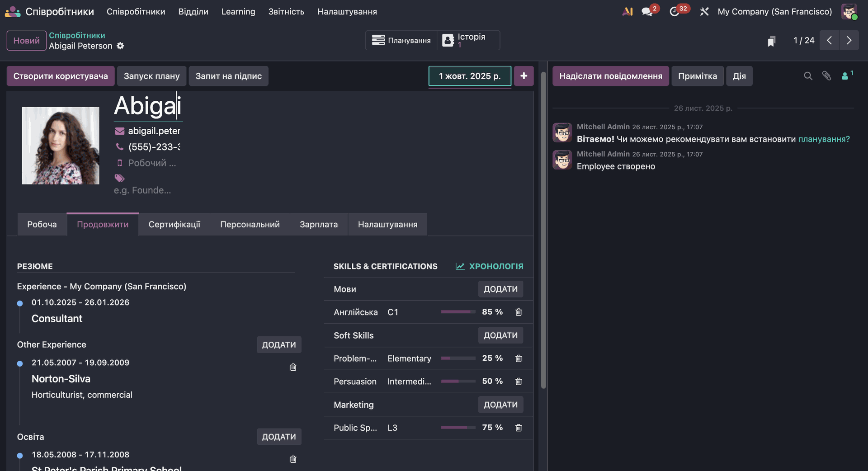868x471 pixels.
Task: Delete the English language skill row
Action: [x=519, y=312]
